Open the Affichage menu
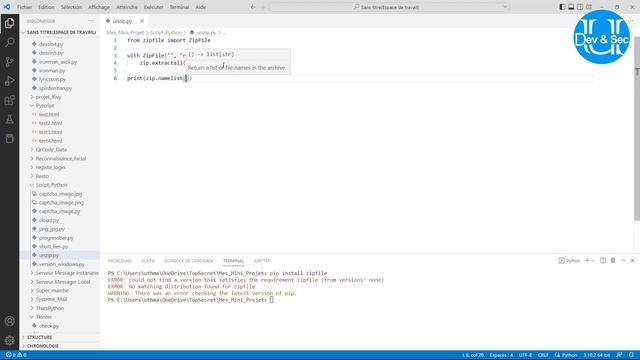The width and height of the screenshot is (640, 360). (99, 7)
